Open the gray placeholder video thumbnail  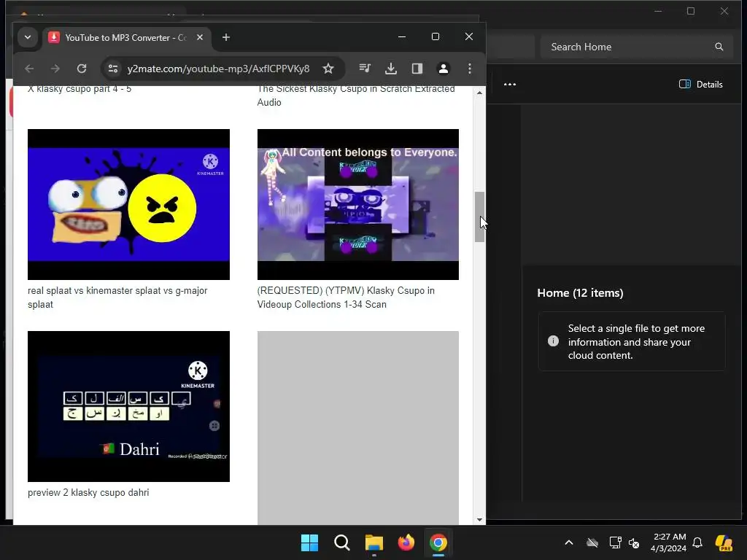[x=357, y=427]
